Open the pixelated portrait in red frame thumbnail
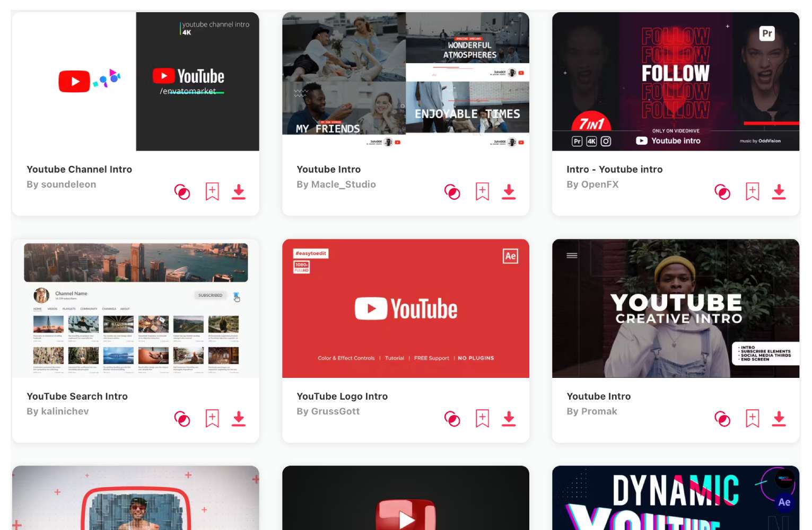 [136, 498]
